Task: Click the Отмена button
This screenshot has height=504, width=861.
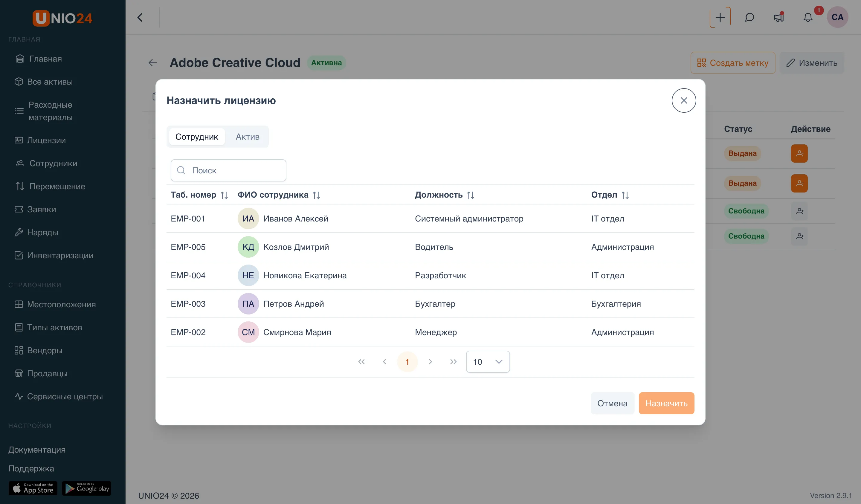Action: pyautogui.click(x=612, y=403)
